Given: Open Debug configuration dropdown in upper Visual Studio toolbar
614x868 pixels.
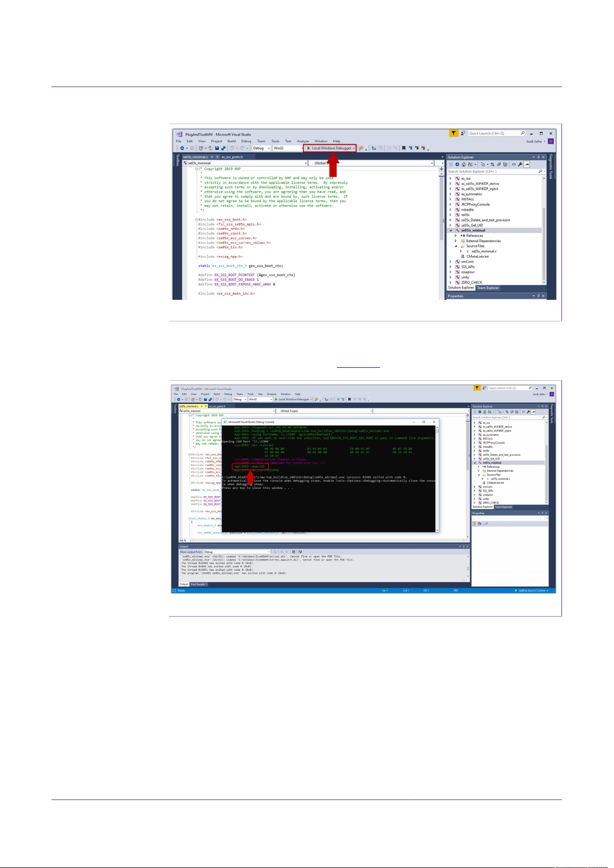Looking at the screenshot, I should 262,148.
